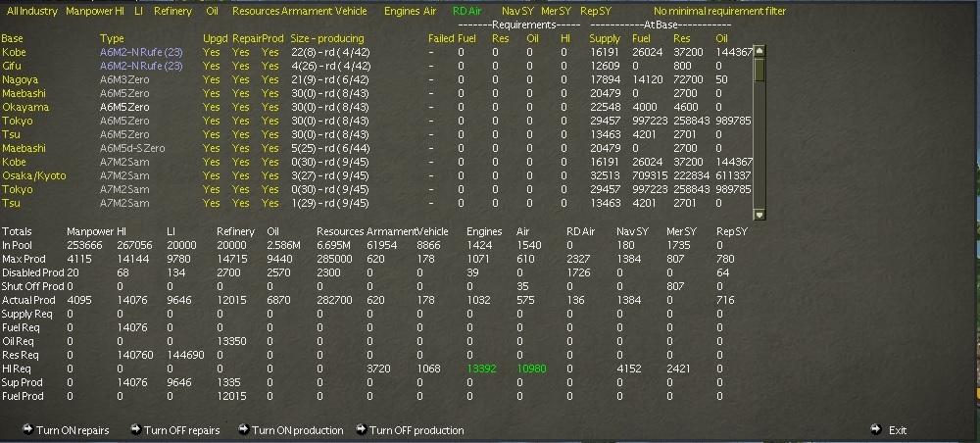Open the Osaka/Kyoto base
The height and width of the screenshot is (443, 980).
(33, 176)
